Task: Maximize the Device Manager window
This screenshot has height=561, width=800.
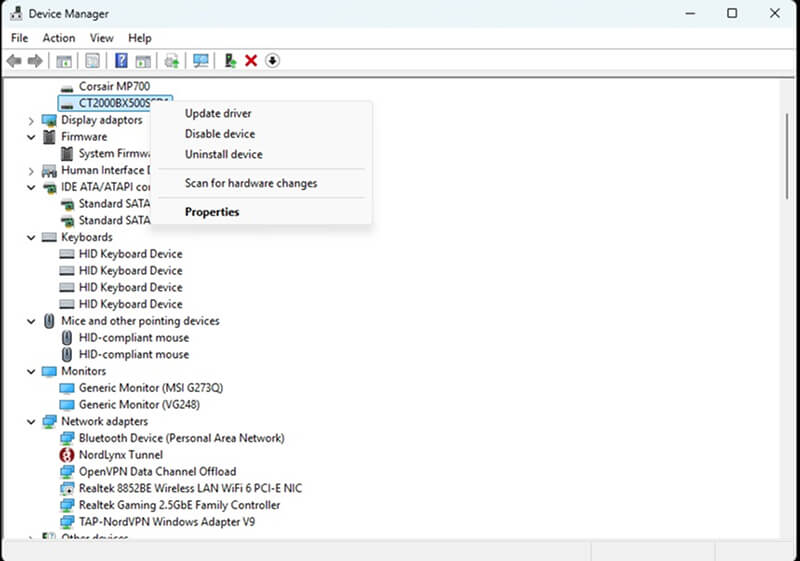Action: pos(732,13)
